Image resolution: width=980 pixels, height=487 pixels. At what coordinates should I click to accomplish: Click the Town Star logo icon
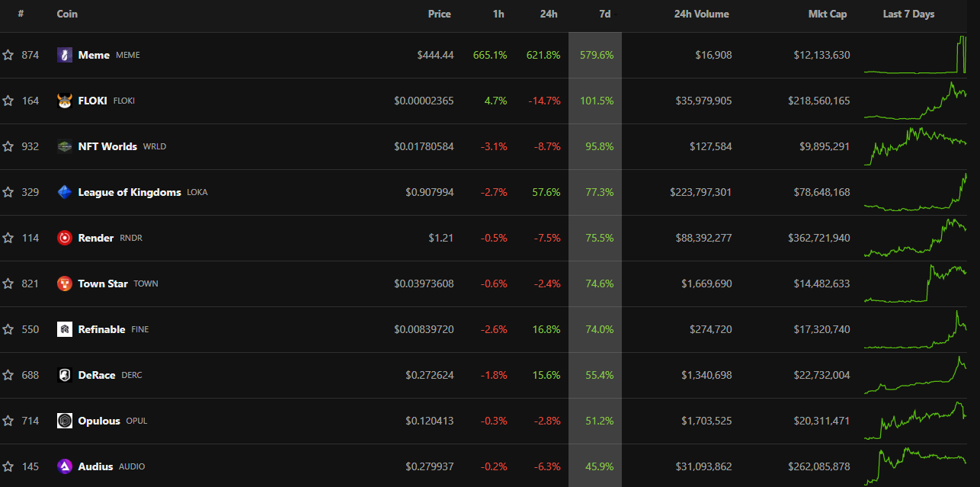pos(65,284)
